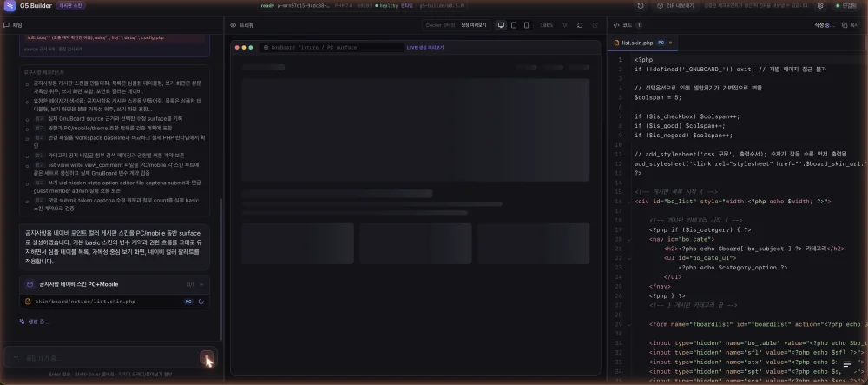
Task: Click the ZIP 내보내기 export button
Action: pos(676,5)
